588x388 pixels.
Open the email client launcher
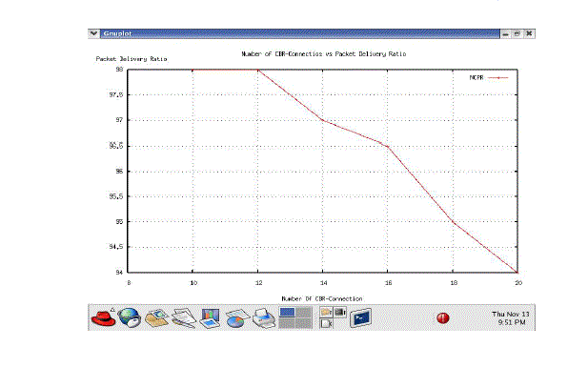[x=156, y=318]
